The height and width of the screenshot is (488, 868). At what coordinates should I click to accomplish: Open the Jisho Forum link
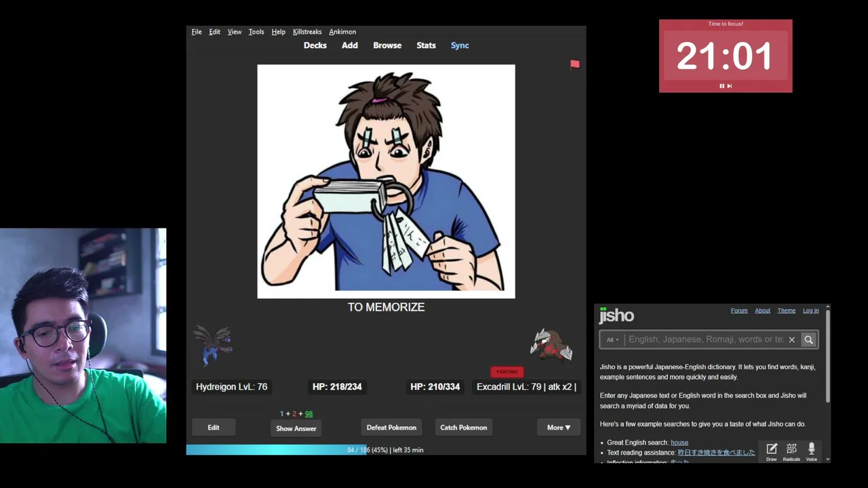[739, 310]
